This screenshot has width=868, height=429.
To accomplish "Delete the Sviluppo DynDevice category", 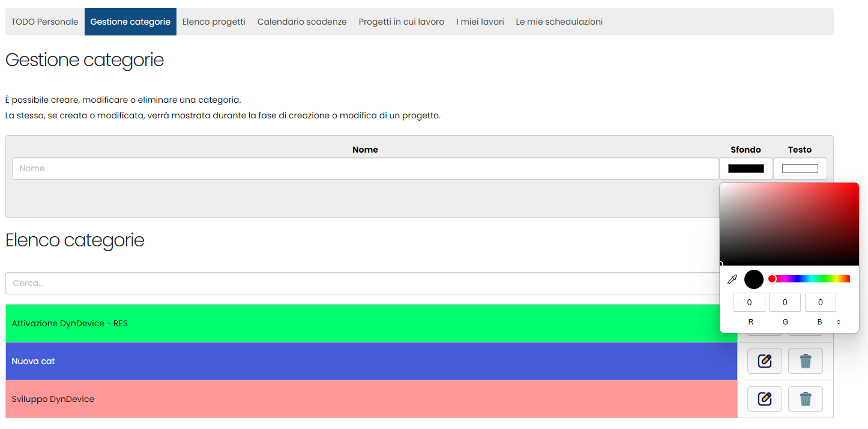I will pyautogui.click(x=805, y=399).
